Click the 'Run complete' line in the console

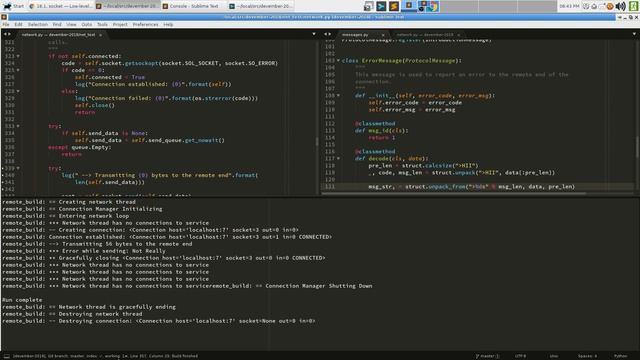point(22,300)
